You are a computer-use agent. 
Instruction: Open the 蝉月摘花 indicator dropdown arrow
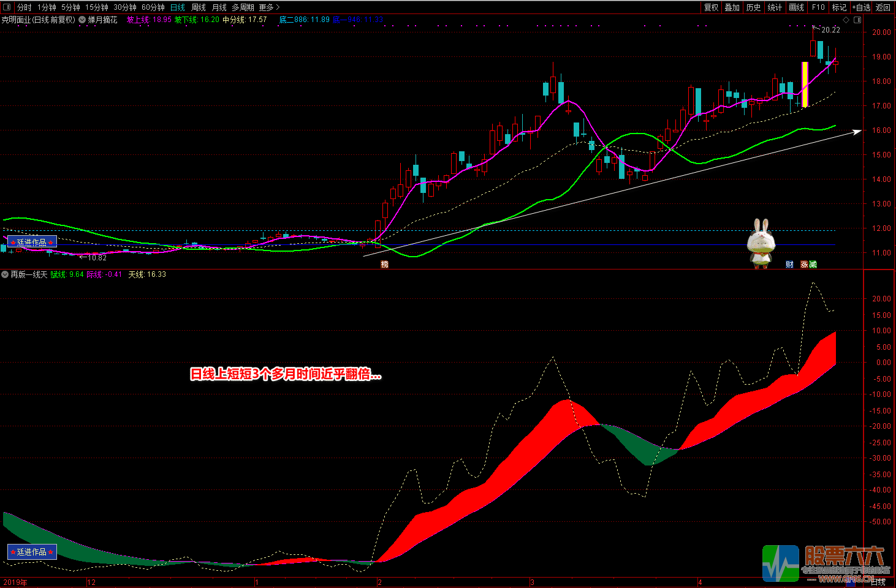click(82, 20)
